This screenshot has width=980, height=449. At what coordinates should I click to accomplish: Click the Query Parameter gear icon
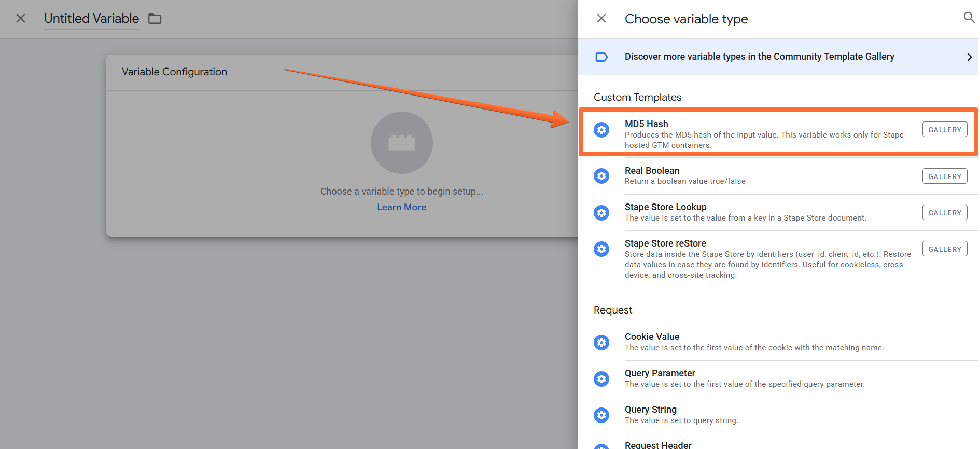point(601,379)
